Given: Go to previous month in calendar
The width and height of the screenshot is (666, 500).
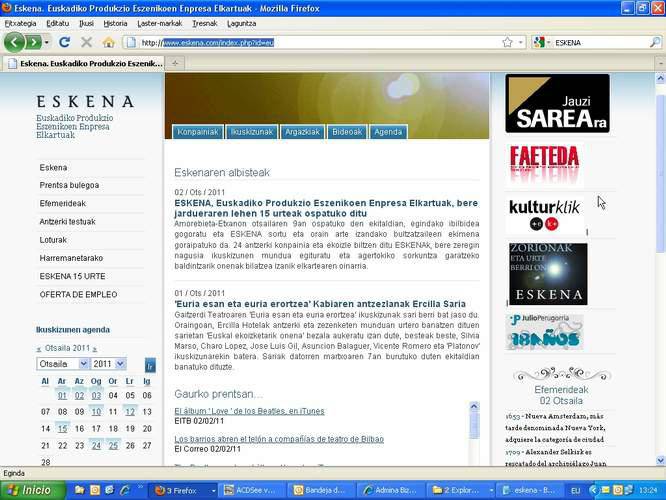Looking at the screenshot, I should tap(39, 349).
